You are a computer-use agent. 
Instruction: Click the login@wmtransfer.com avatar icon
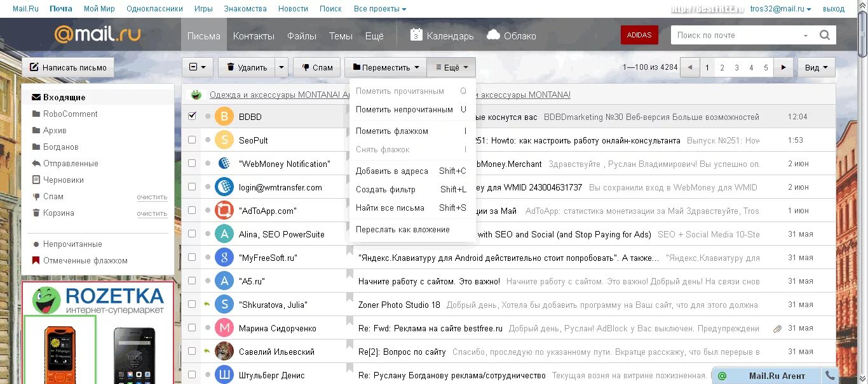click(224, 187)
